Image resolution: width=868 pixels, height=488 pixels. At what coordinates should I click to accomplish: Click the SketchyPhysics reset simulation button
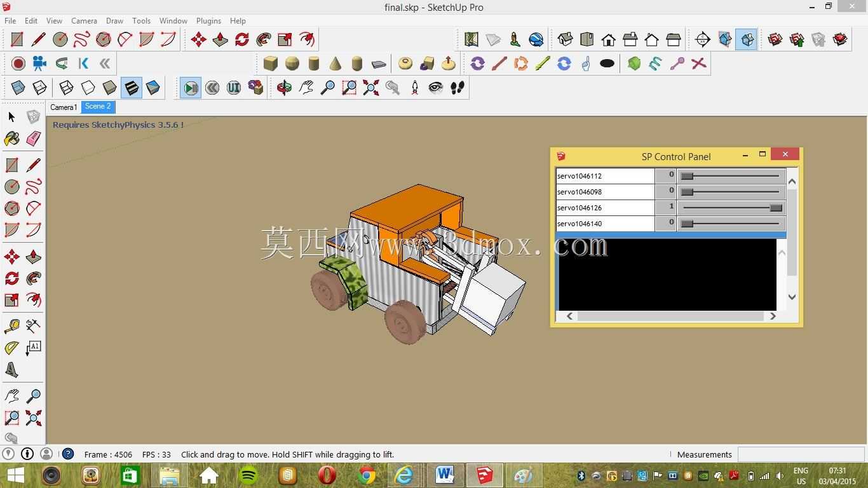[212, 88]
